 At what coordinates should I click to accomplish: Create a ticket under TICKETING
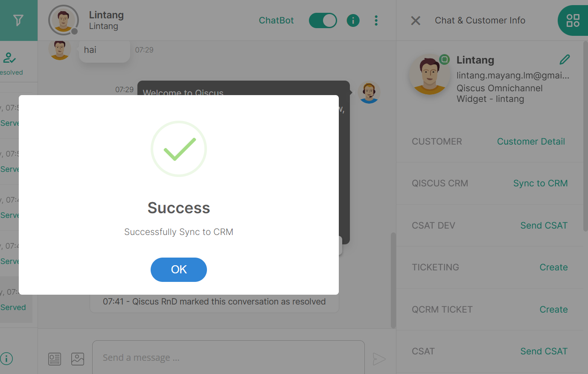(x=553, y=267)
